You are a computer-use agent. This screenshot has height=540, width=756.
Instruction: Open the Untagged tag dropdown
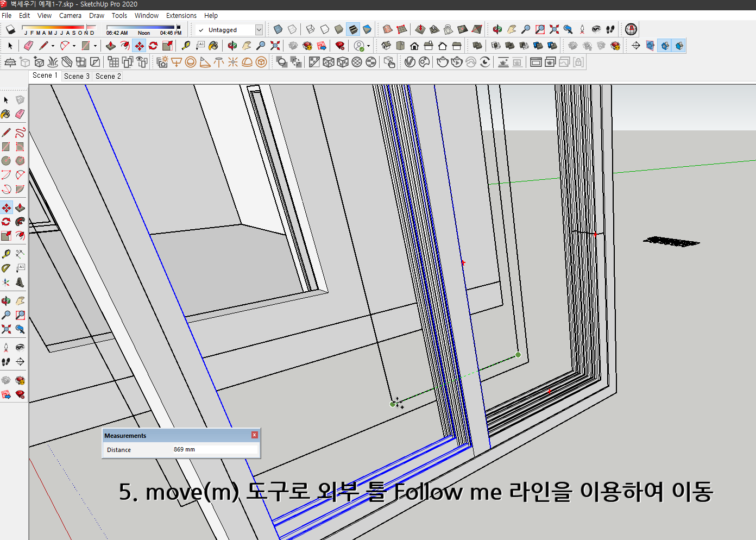pyautogui.click(x=260, y=30)
